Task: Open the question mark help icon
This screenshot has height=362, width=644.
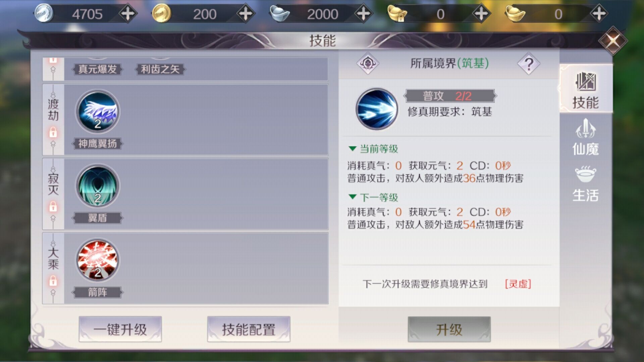Action: pos(529,63)
